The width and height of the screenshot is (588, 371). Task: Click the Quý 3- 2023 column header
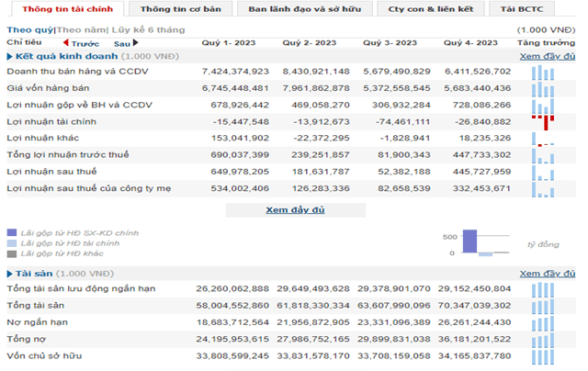tap(390, 43)
